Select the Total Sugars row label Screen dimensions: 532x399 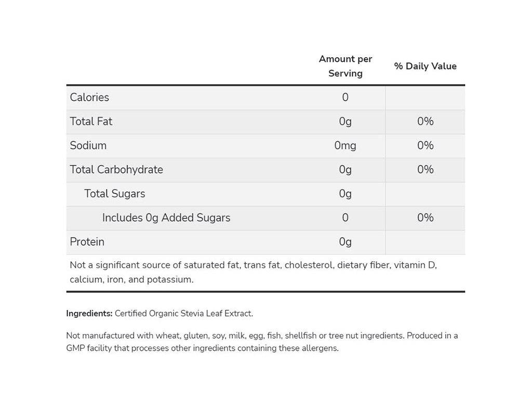pos(115,193)
